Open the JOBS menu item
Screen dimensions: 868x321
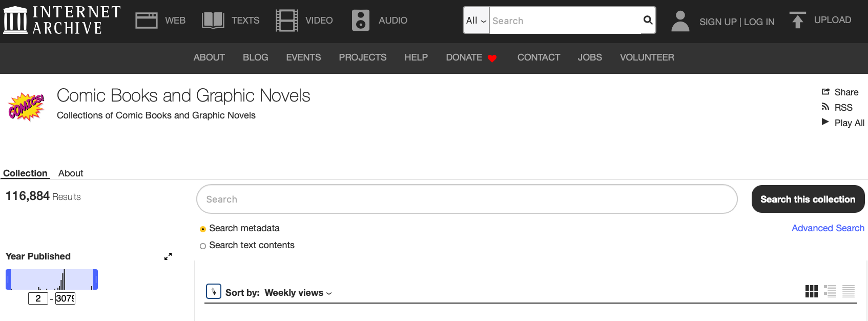coord(590,57)
